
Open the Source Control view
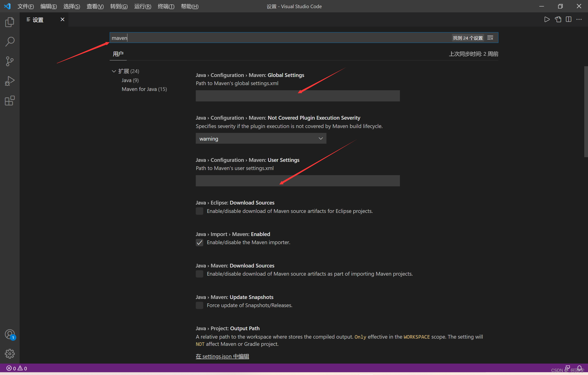click(x=10, y=61)
